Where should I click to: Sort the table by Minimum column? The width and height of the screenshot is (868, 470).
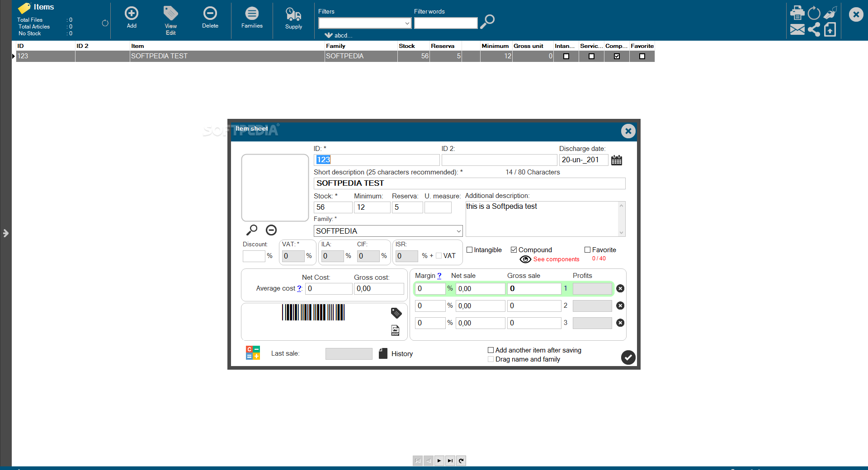point(495,46)
